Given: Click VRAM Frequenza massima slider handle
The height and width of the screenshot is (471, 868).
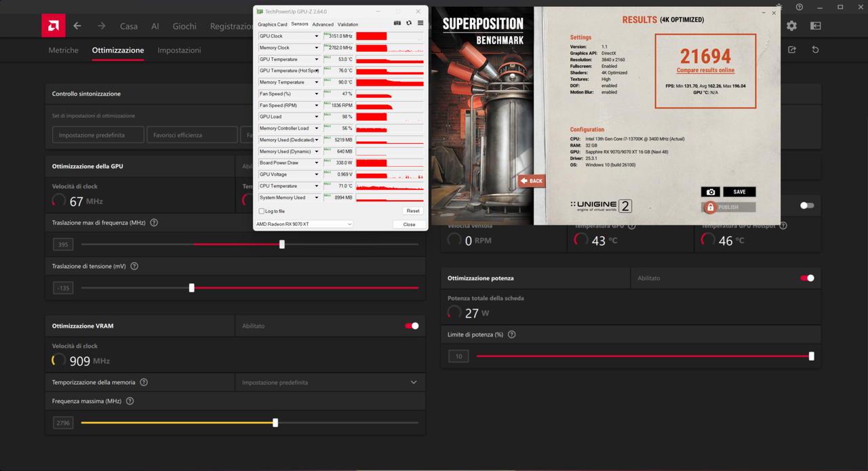Looking at the screenshot, I should pos(275,423).
